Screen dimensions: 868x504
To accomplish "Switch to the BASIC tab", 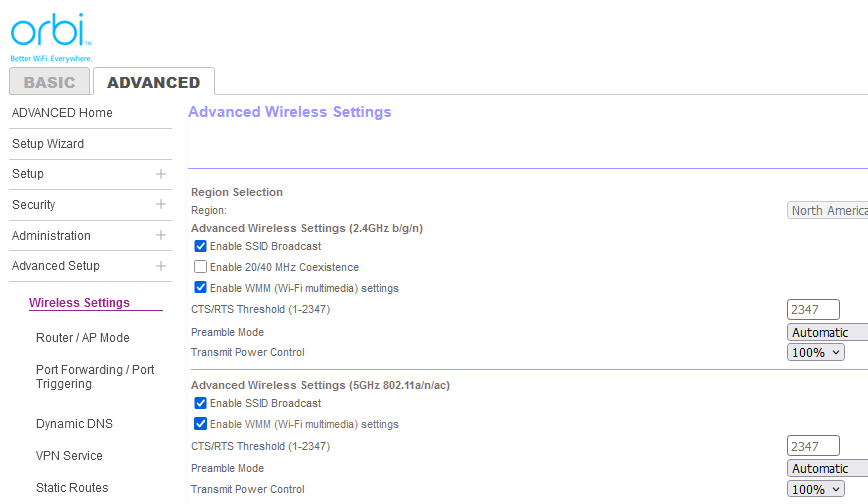I will [49, 82].
